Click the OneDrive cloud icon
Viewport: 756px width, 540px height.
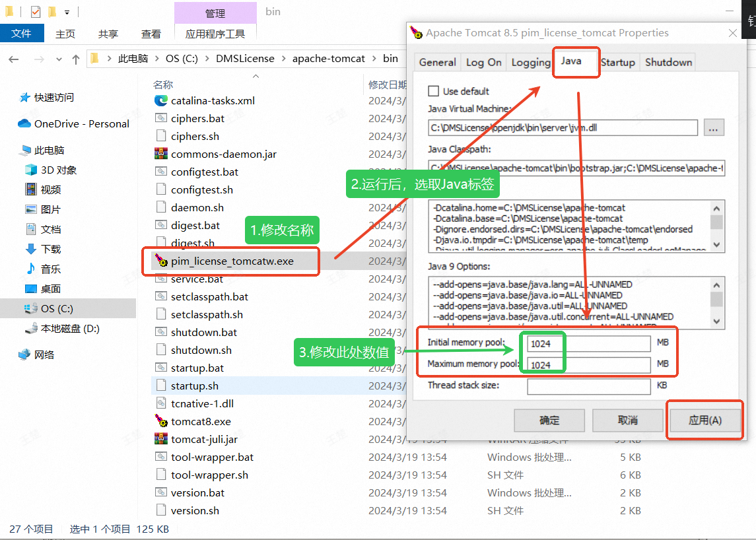pyautogui.click(x=24, y=124)
